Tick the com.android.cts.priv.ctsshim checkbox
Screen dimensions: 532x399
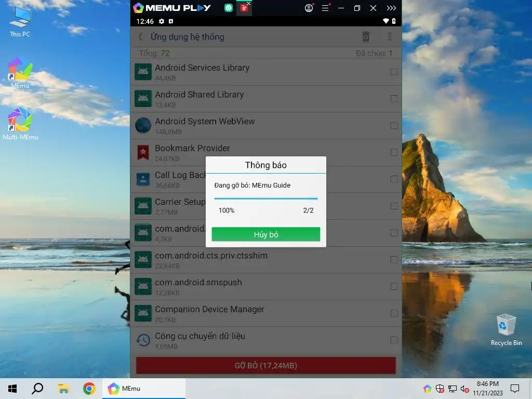point(394,260)
